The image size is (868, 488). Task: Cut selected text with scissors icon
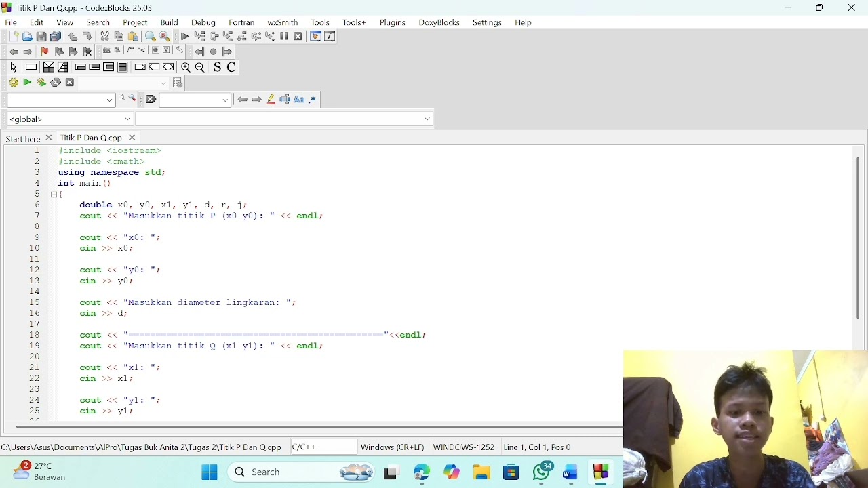coord(104,37)
